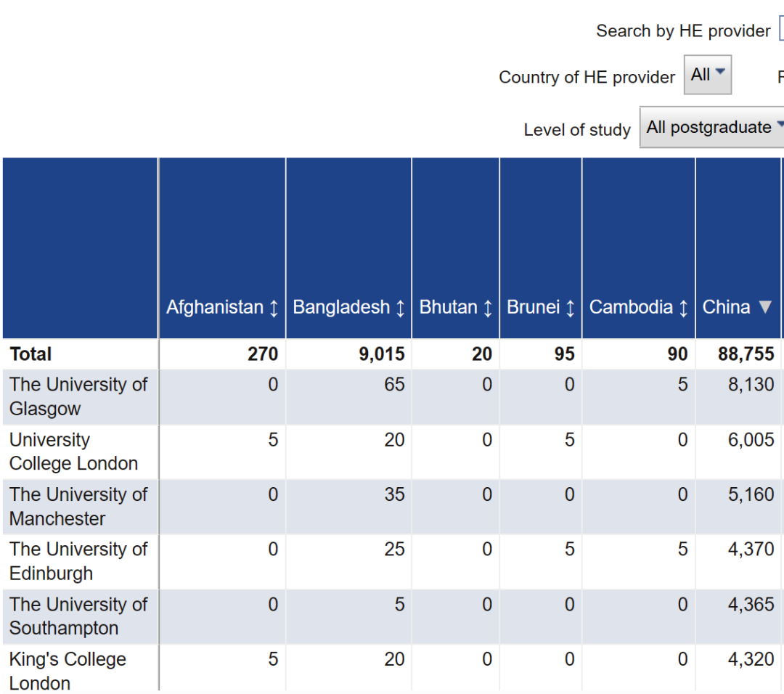Image resolution: width=784 pixels, height=694 pixels.
Task: Select The University of Manchester row label
Action: [x=78, y=507]
